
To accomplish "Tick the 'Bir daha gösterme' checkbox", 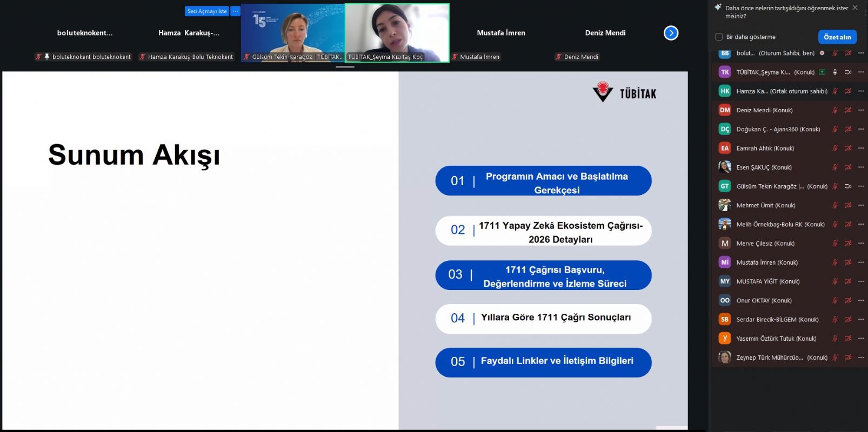I will [719, 37].
